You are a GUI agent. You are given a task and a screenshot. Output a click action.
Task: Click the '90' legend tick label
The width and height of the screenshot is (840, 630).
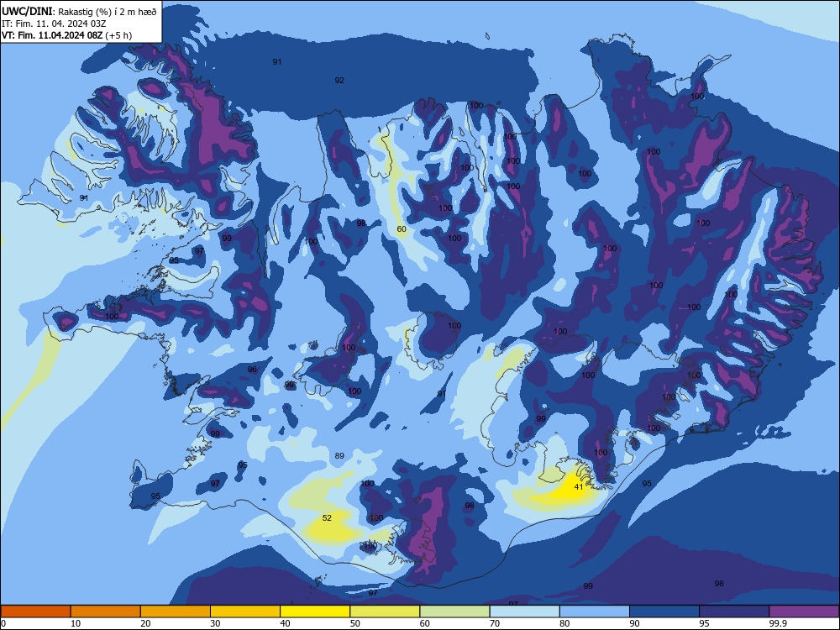(x=635, y=623)
